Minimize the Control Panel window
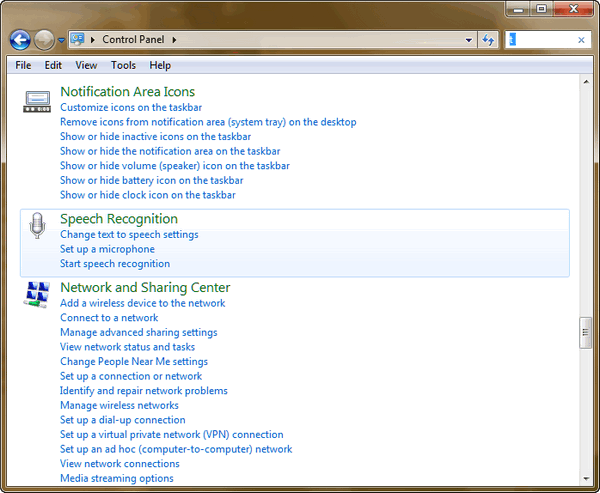Viewport: 600px width, 493px height. coord(518,9)
